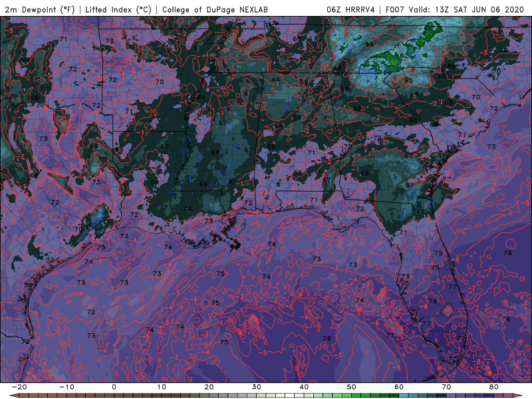Click the 20 label on the color scale
532x399 pixels.
pyautogui.click(x=209, y=387)
